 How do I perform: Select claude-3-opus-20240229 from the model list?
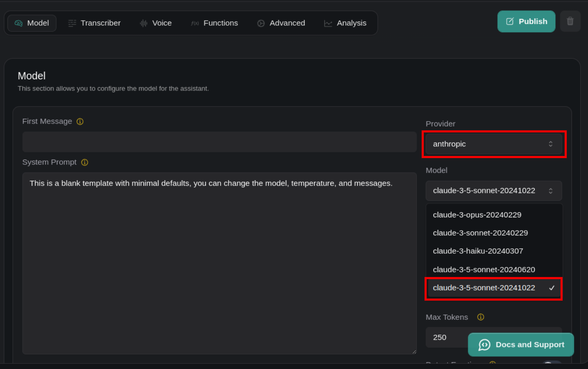click(477, 215)
